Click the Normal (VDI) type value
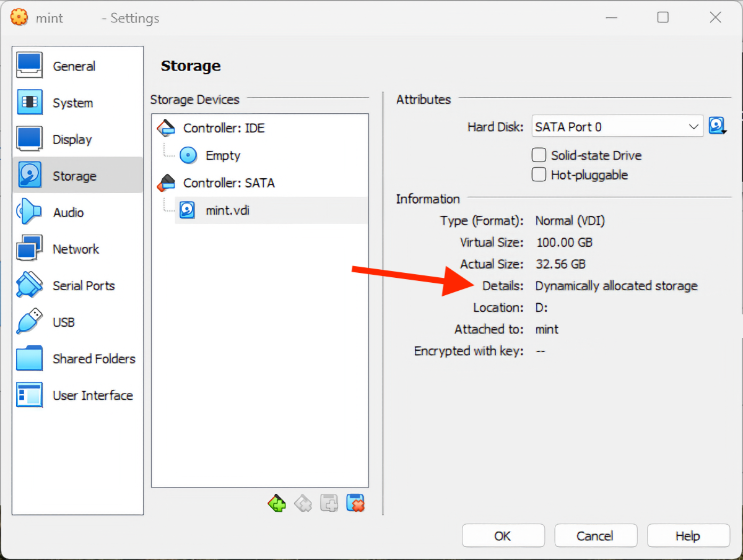 pos(570,221)
